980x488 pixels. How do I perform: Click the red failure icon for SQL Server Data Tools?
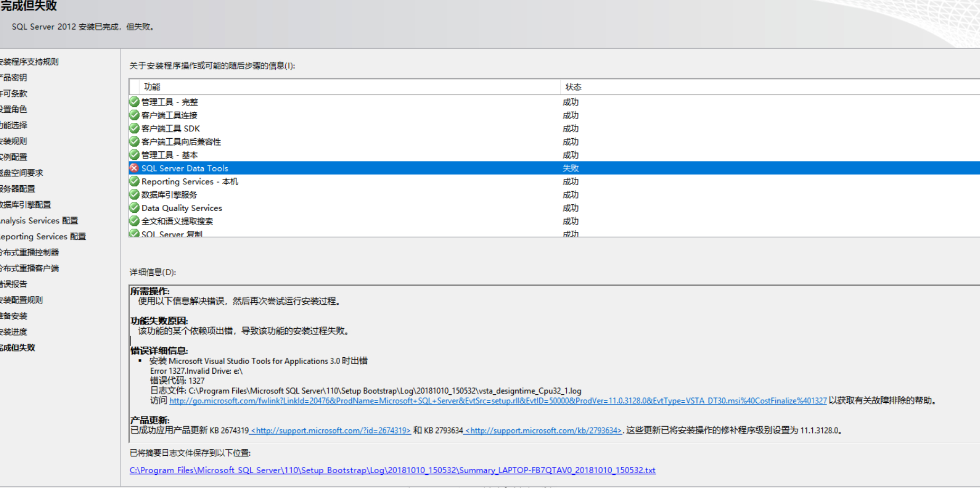pyautogui.click(x=134, y=168)
